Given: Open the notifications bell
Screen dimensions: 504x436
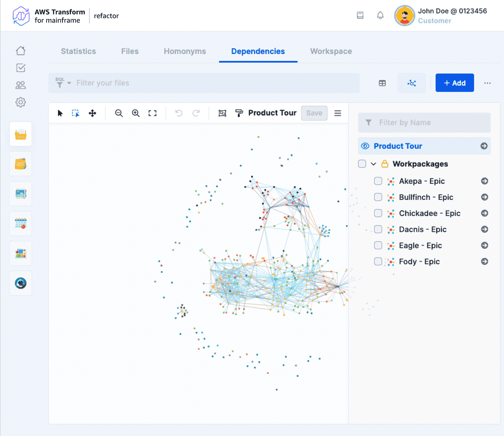Looking at the screenshot, I should pyautogui.click(x=380, y=15).
